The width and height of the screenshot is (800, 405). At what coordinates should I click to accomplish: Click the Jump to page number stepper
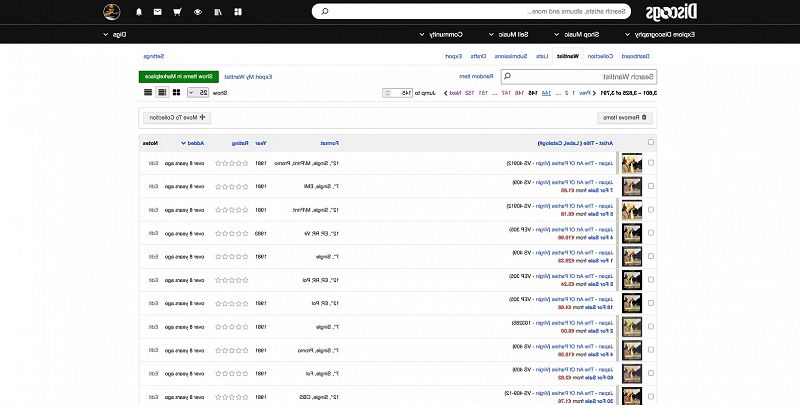tap(388, 93)
